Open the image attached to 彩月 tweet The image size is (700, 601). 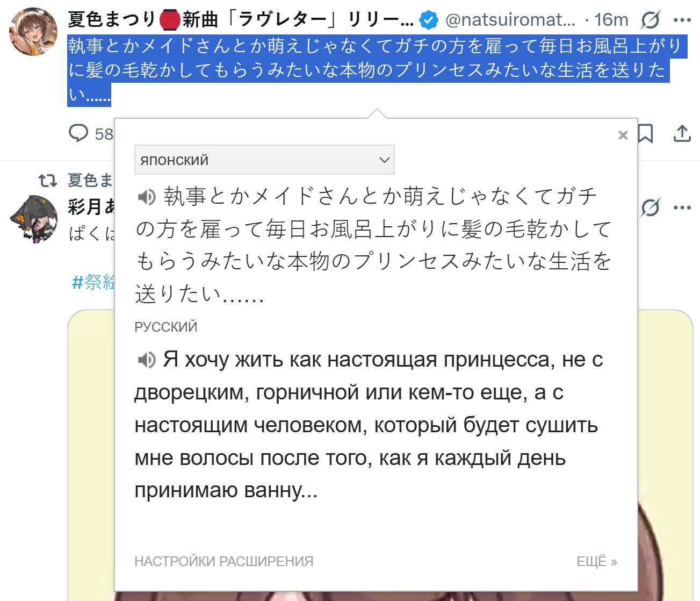[380, 455]
